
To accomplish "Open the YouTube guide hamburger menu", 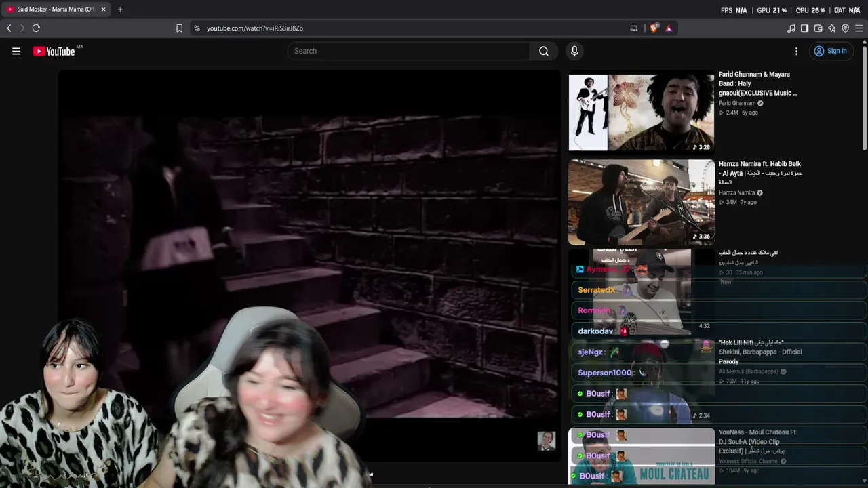I will (16, 51).
